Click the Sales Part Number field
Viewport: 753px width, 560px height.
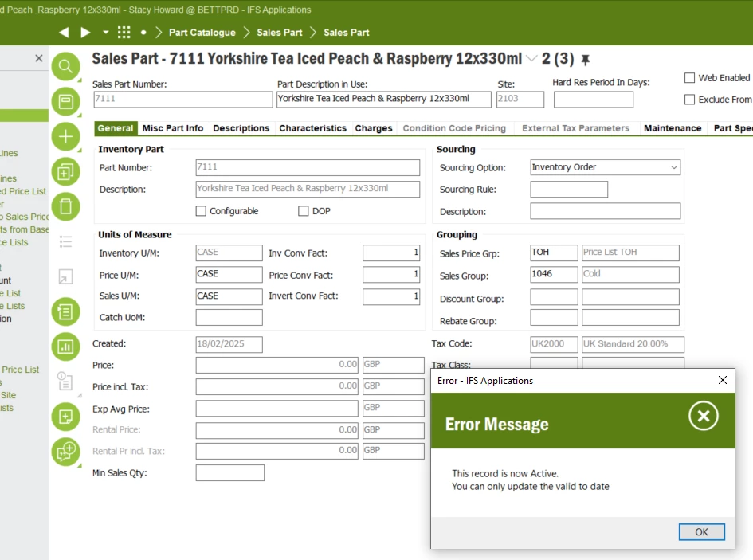(183, 100)
